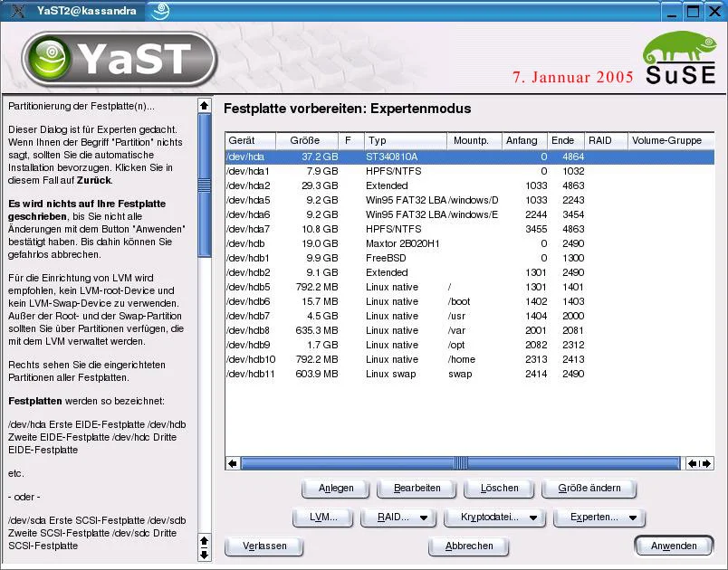Select the /dev/hdb9 /opt row
The image size is (728, 570).
[x=469, y=345]
